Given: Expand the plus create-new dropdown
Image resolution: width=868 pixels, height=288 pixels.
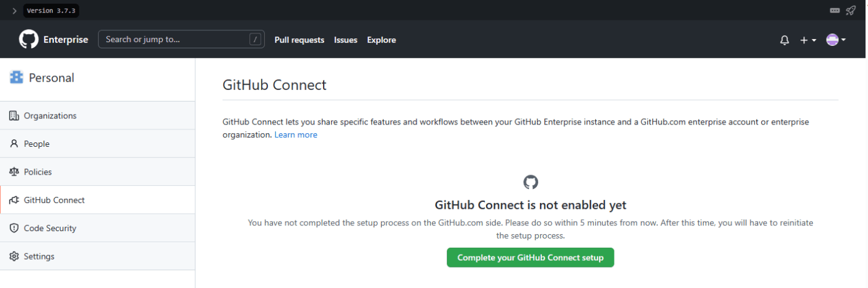Looking at the screenshot, I should pos(808,40).
